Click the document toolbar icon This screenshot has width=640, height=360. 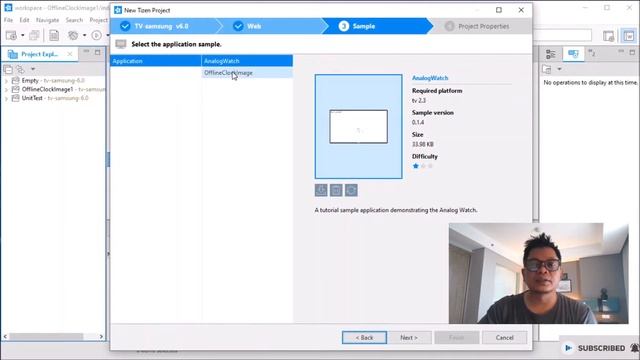click(x=54, y=36)
